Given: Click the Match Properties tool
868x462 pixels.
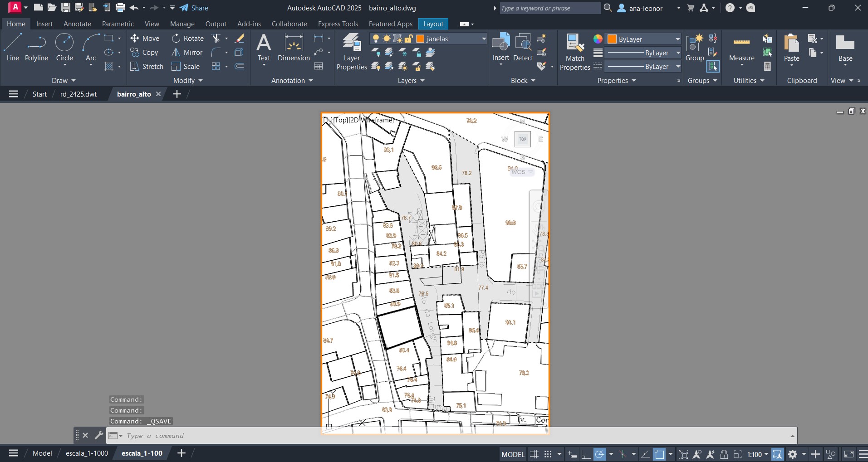Looking at the screenshot, I should tap(575, 52).
